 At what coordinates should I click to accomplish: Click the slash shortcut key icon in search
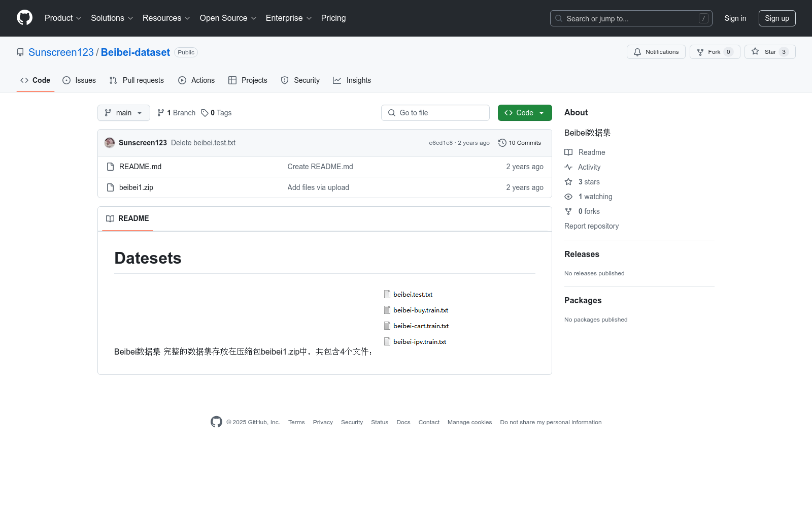[703, 18]
